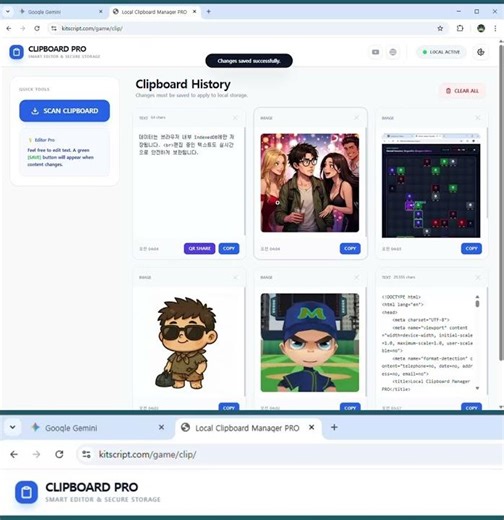This screenshot has width=504, height=520.
Task: Click the LOCAL ACTIVE status badge
Action: point(441,52)
